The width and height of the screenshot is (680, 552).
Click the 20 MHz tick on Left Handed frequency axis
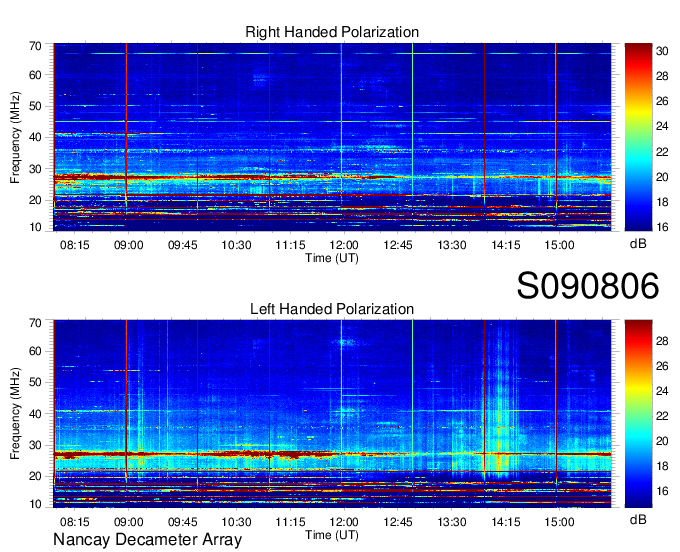(x=35, y=477)
